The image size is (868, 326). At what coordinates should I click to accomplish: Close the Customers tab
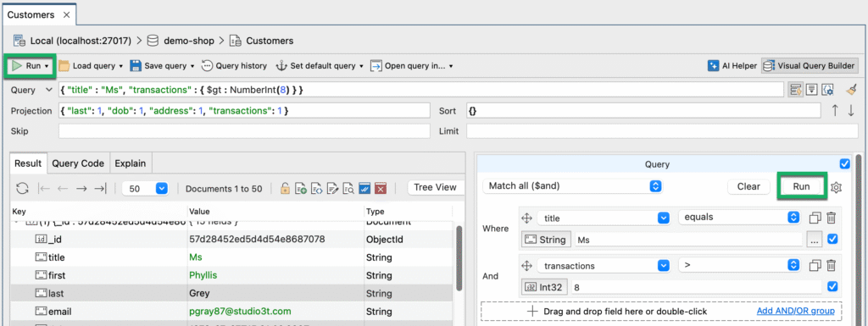pyautogui.click(x=66, y=15)
